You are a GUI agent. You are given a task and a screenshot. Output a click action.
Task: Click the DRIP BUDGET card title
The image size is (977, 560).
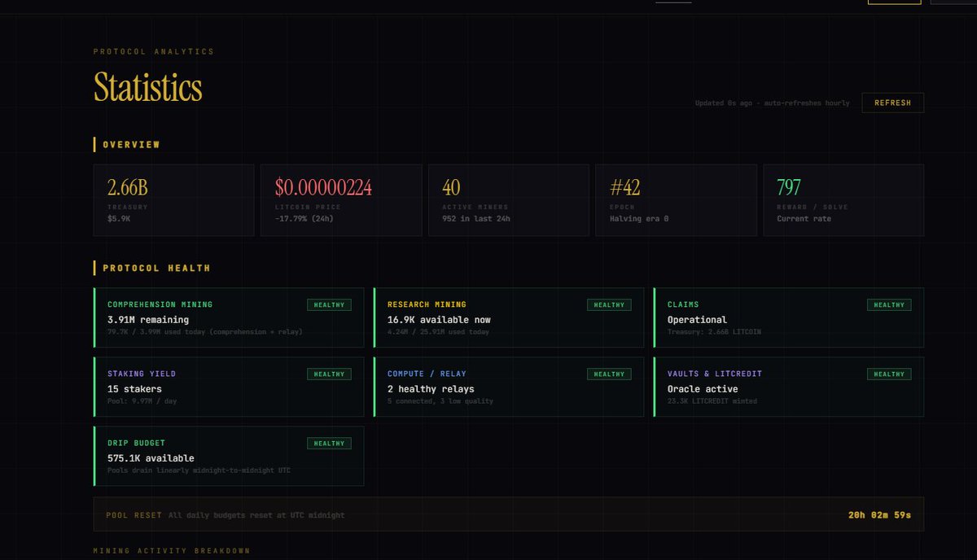[x=136, y=443]
